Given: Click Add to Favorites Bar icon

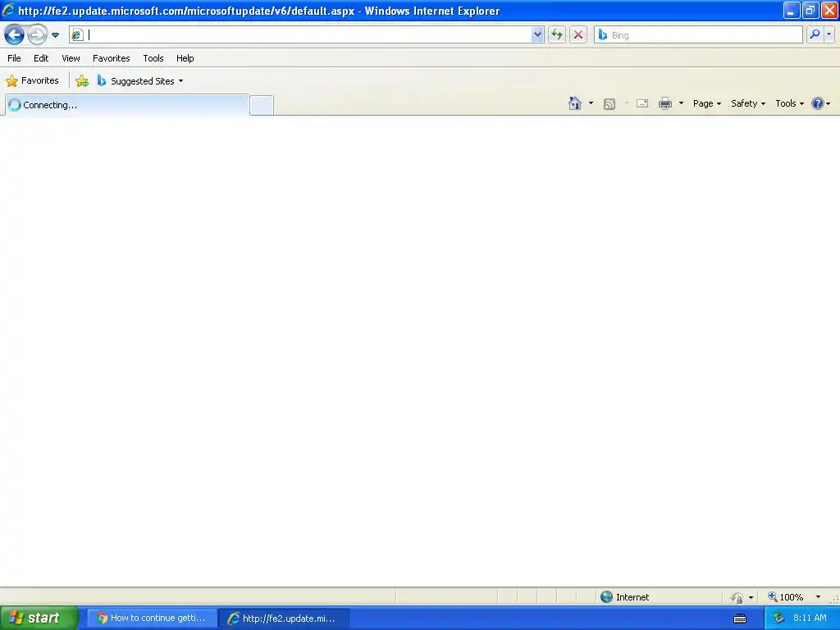Looking at the screenshot, I should 82,81.
